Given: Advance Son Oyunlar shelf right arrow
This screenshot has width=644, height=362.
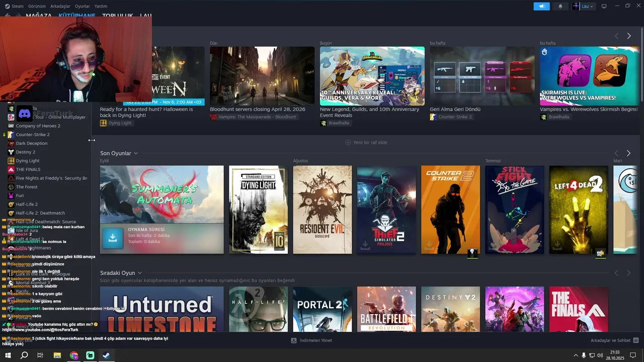Looking at the screenshot, I should pos(628,153).
